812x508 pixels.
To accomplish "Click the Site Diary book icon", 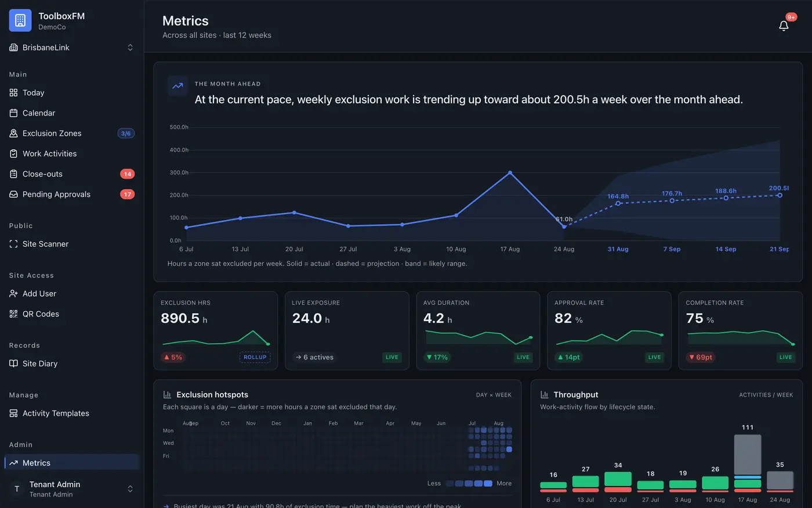I will pos(14,364).
